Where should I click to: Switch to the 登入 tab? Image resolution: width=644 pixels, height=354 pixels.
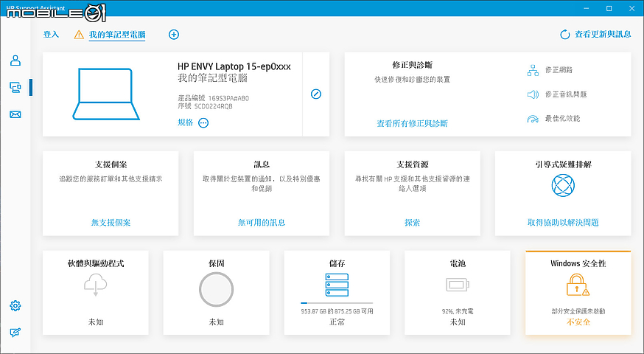click(52, 35)
